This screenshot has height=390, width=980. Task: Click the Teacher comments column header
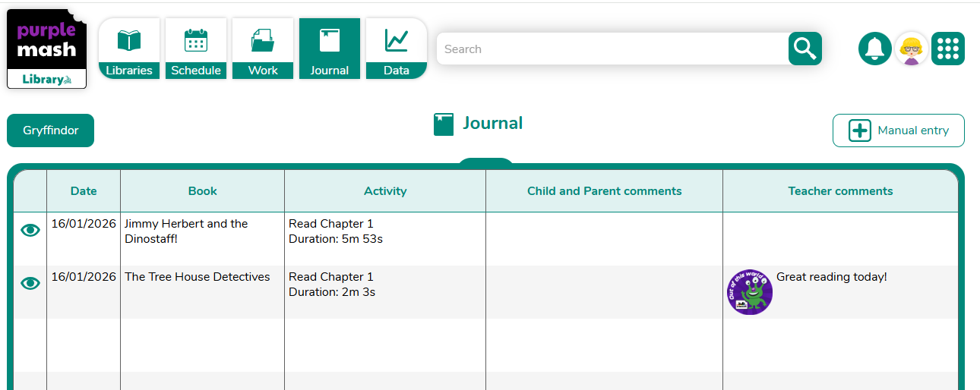[840, 191]
